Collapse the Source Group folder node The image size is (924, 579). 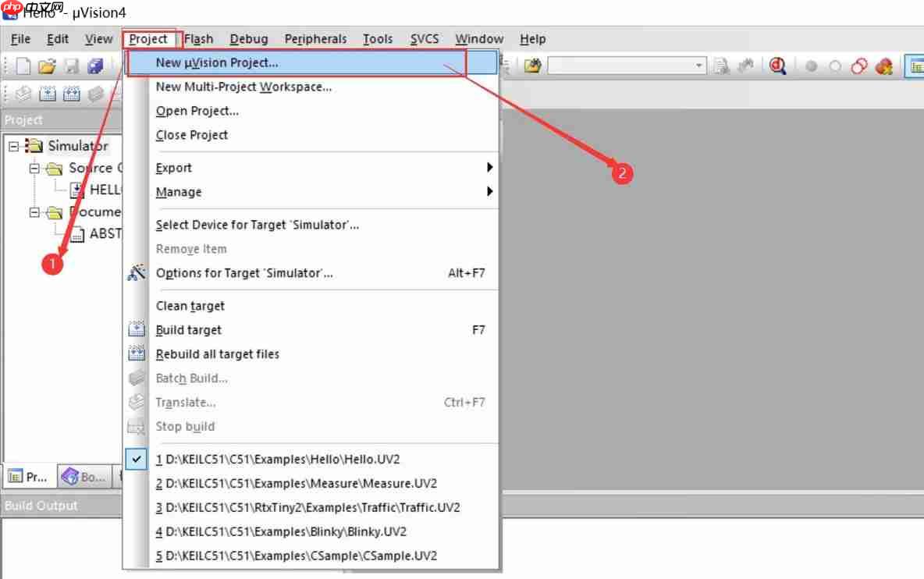tap(35, 169)
